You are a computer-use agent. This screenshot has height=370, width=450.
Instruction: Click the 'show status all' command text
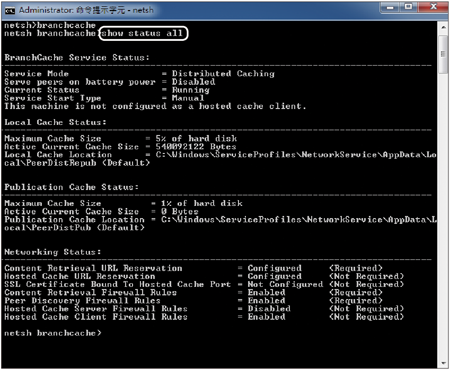[x=142, y=33]
